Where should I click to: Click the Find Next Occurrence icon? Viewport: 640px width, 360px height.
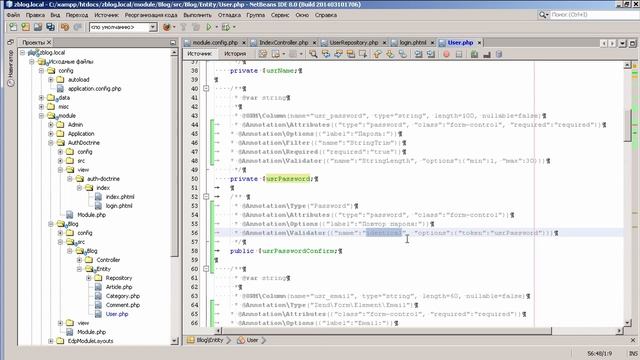pos(338,54)
